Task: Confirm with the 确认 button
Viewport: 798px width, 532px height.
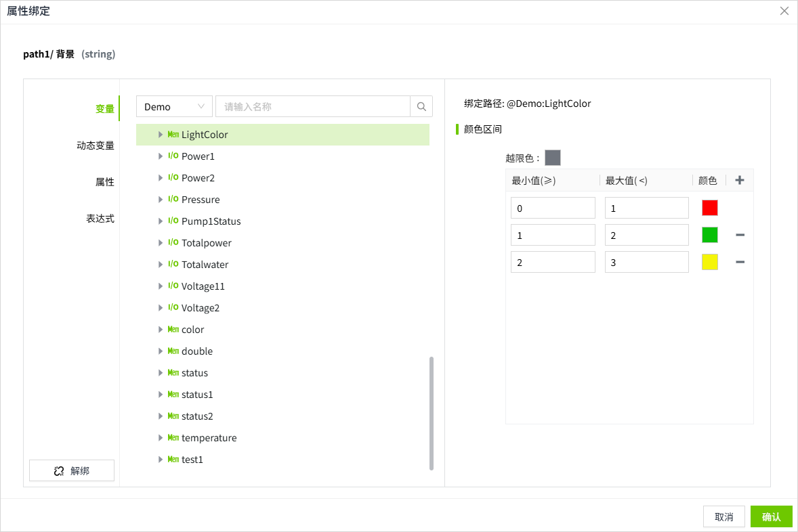Action: (771, 517)
